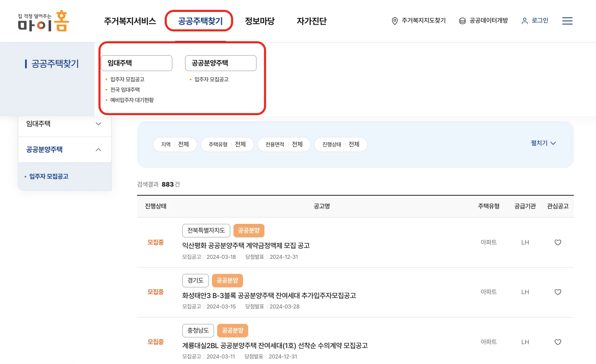The width and height of the screenshot is (596, 364).
Task: Open 익산평화 공공분양주택 공고 title
Action: (246, 246)
